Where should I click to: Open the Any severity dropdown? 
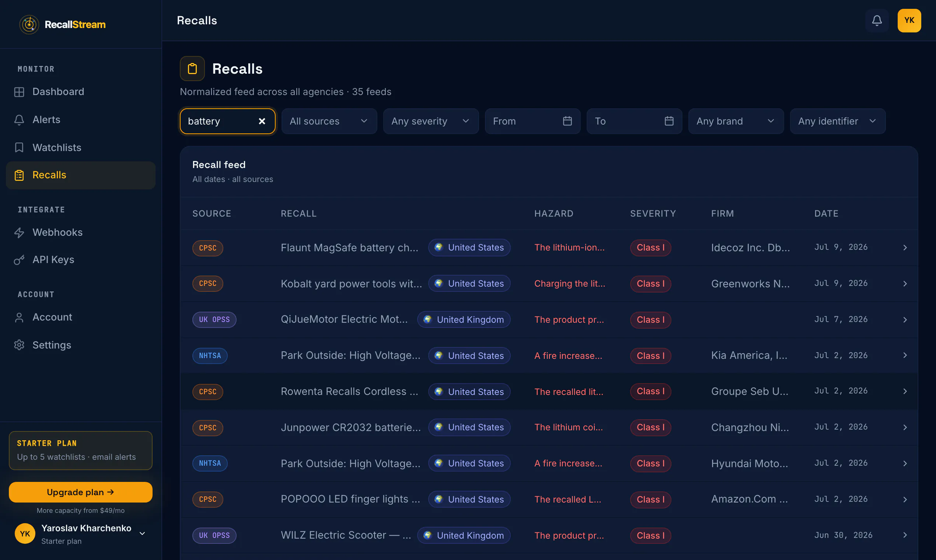431,121
